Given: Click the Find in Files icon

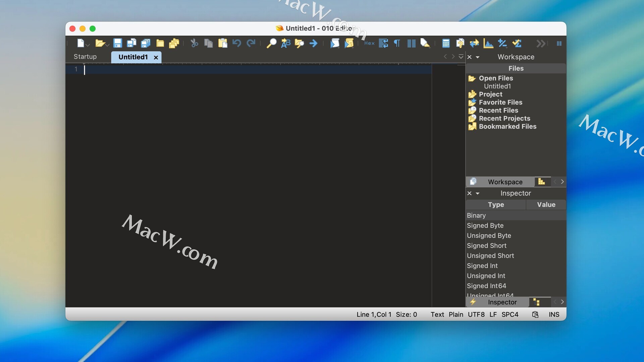Looking at the screenshot, I should [x=299, y=43].
